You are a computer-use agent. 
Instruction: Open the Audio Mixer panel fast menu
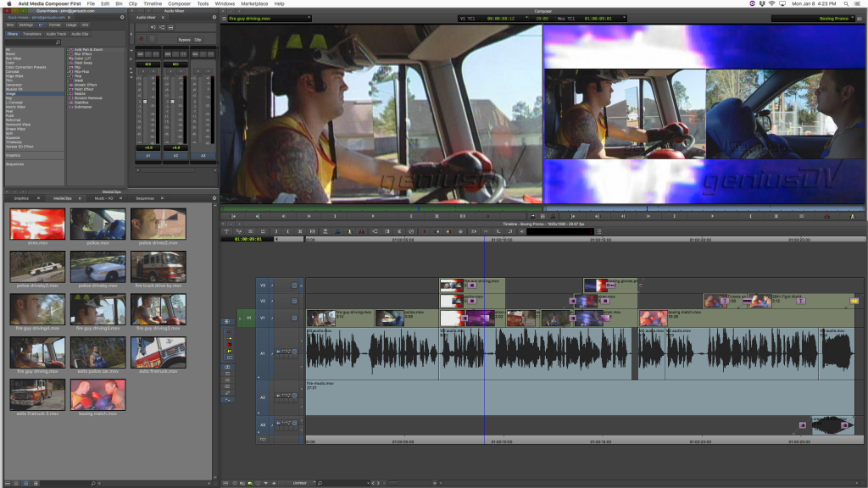pos(214,17)
